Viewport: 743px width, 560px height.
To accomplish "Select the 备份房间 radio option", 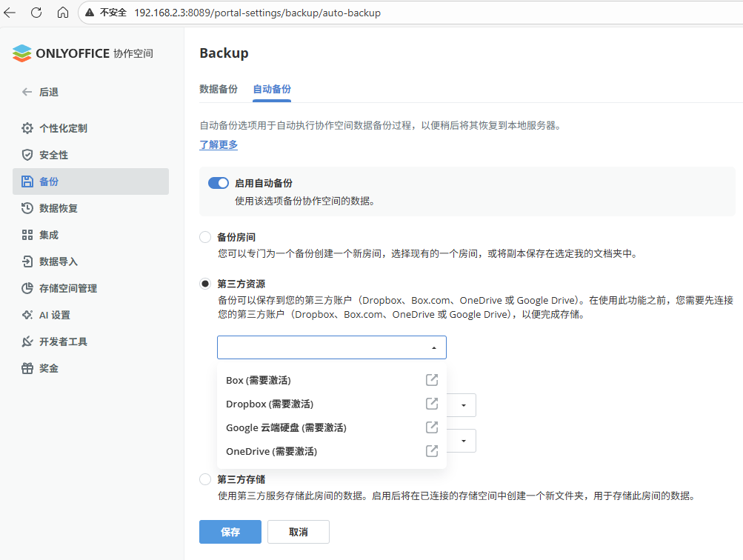I will point(205,238).
